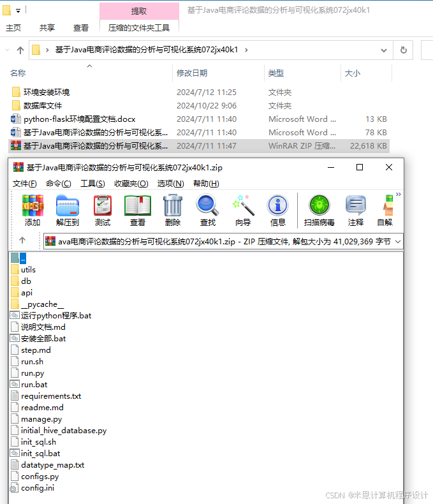Open the Info (信息) icon
433x504 pixels.
tap(278, 211)
